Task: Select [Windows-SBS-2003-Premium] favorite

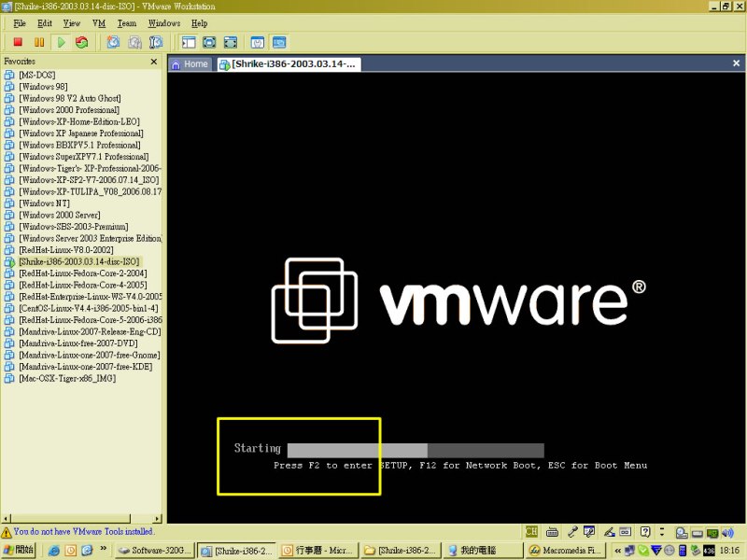Action: coord(74,227)
